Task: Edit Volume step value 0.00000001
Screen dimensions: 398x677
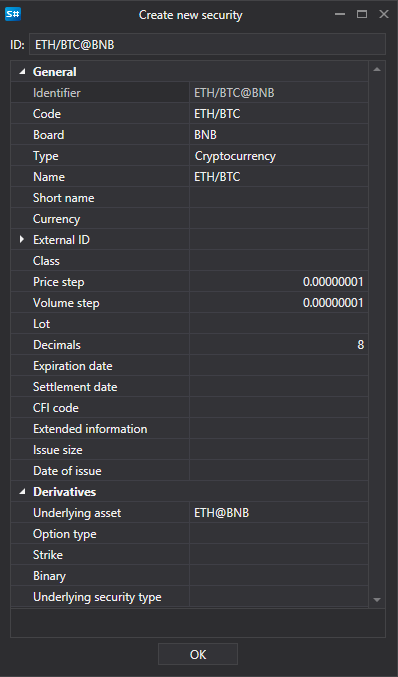Action: point(279,303)
